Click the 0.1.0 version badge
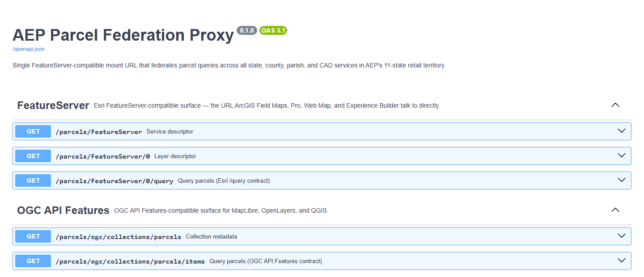The width and height of the screenshot is (644, 277). pyautogui.click(x=247, y=30)
